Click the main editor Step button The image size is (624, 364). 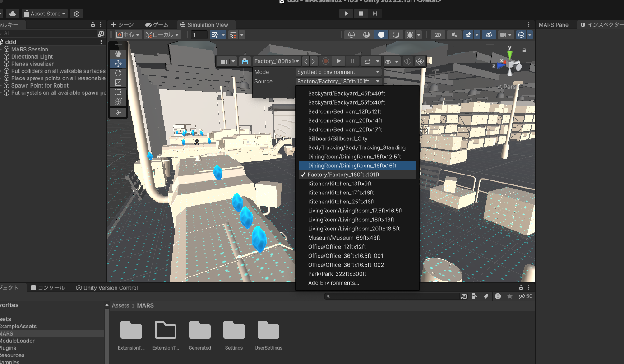[x=374, y=14]
